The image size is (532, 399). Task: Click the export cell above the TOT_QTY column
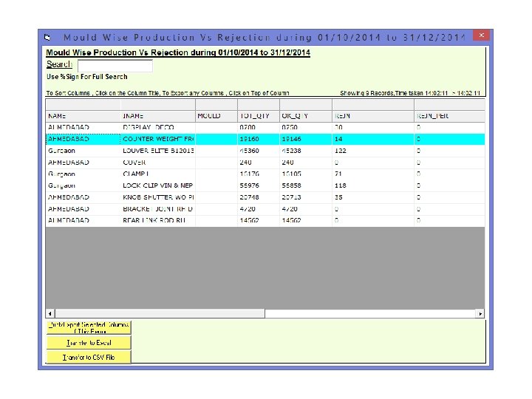259,104
